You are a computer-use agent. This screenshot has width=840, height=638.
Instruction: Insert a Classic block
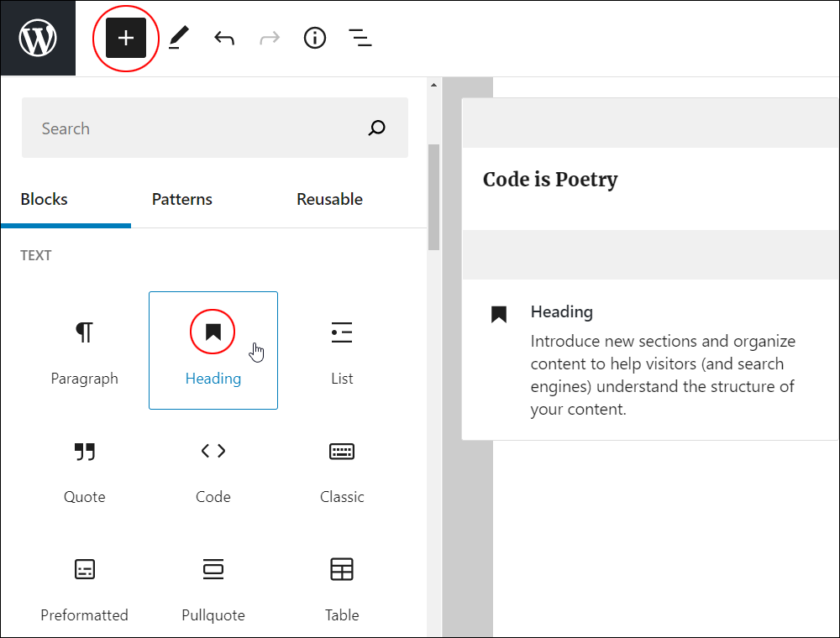pyautogui.click(x=342, y=469)
